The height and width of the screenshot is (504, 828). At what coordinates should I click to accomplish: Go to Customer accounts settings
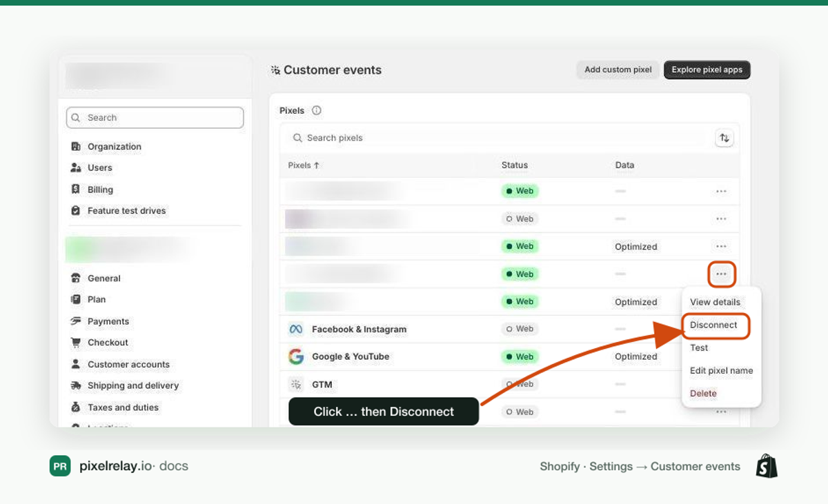pos(128,365)
